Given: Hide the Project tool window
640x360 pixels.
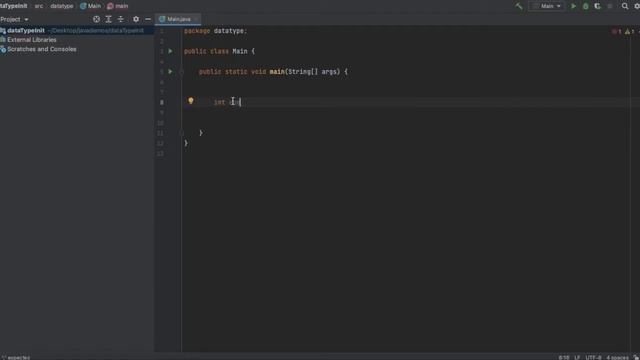Looking at the screenshot, I should tap(148, 19).
